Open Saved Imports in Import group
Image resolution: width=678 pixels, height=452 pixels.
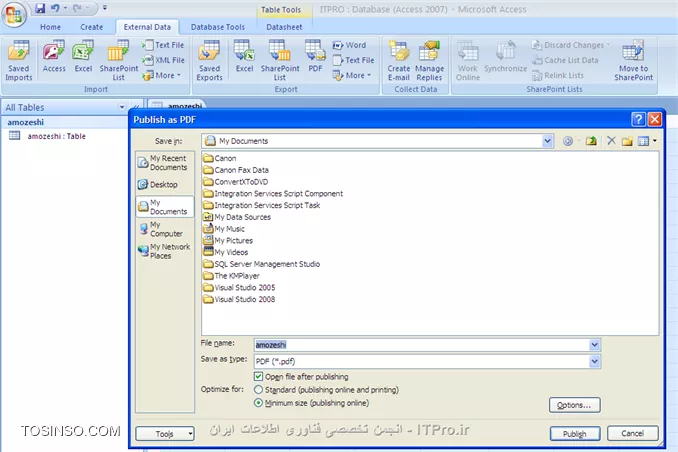coord(19,60)
